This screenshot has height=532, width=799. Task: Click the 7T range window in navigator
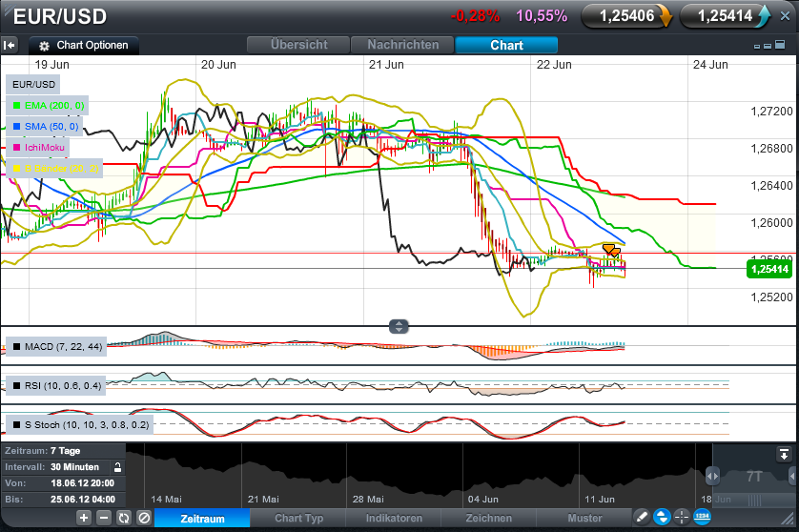(753, 477)
